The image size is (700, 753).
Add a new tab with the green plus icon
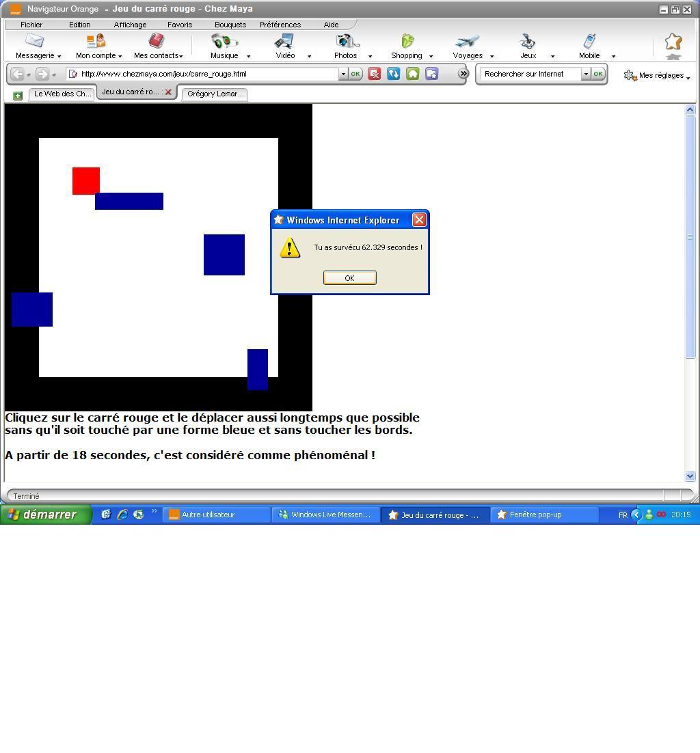click(x=18, y=96)
